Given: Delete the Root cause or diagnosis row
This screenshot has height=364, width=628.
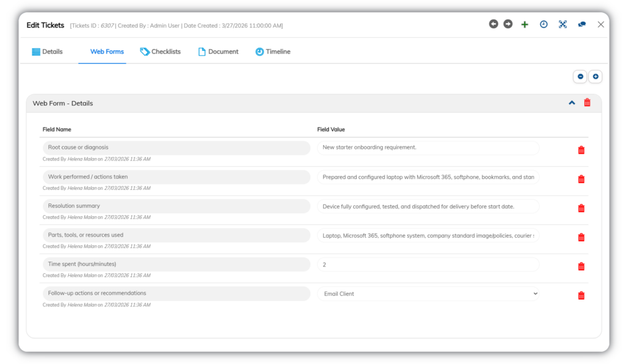Looking at the screenshot, I should (x=581, y=150).
